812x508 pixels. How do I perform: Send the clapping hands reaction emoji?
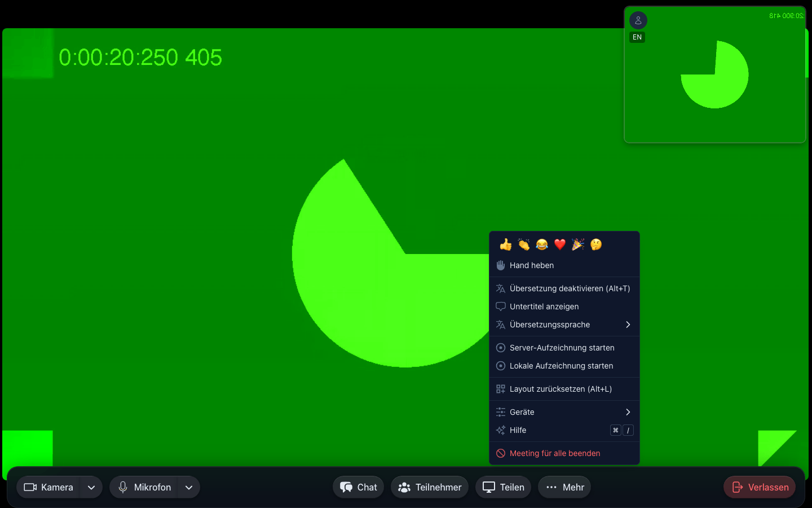(524, 244)
